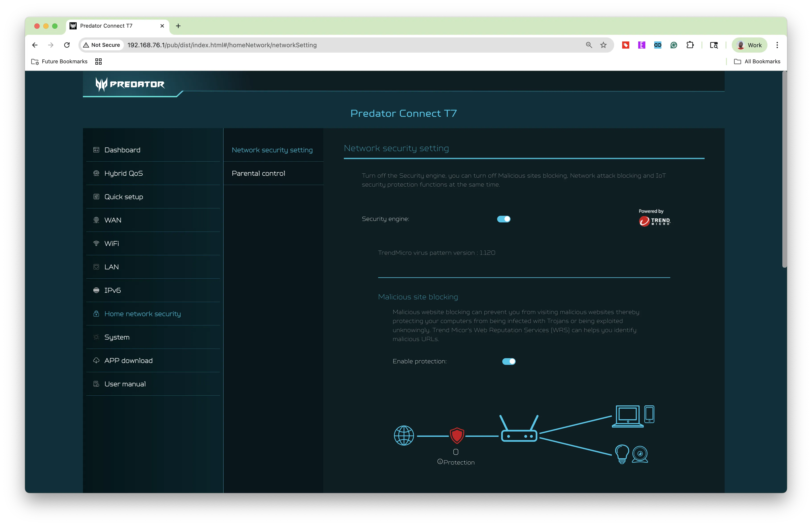
Task: Click the Predator Connect T7 page title
Action: [x=404, y=113]
